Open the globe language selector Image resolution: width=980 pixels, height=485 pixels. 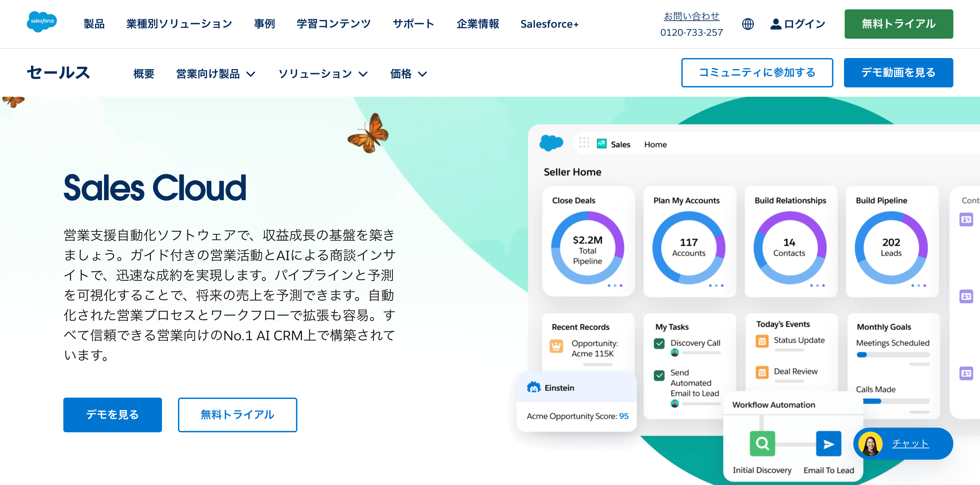point(748,24)
